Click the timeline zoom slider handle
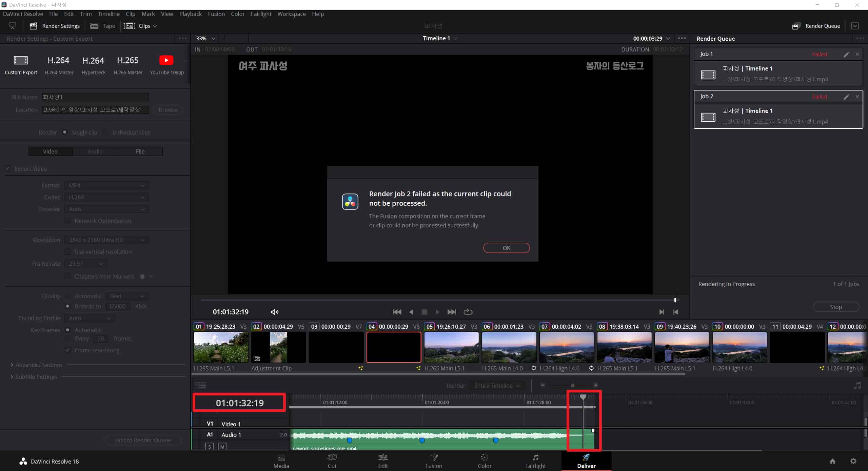The image size is (868, 471). [x=572, y=385]
